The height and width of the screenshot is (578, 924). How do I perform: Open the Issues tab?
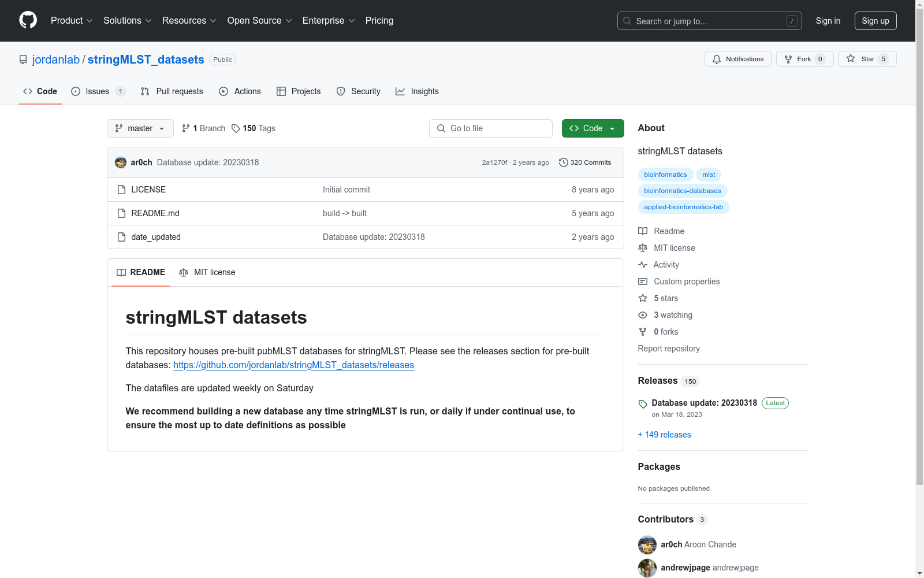(x=98, y=91)
